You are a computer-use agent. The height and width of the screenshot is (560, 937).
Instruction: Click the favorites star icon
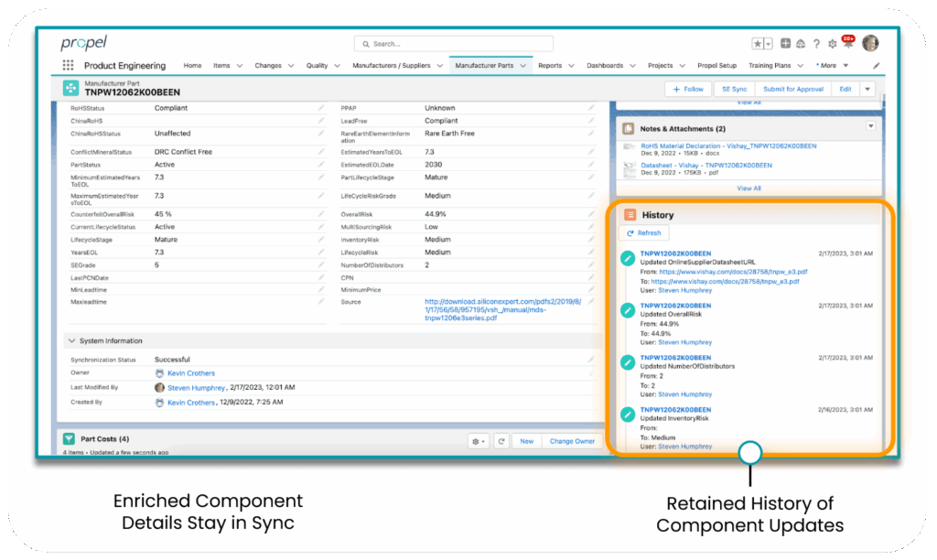757,44
